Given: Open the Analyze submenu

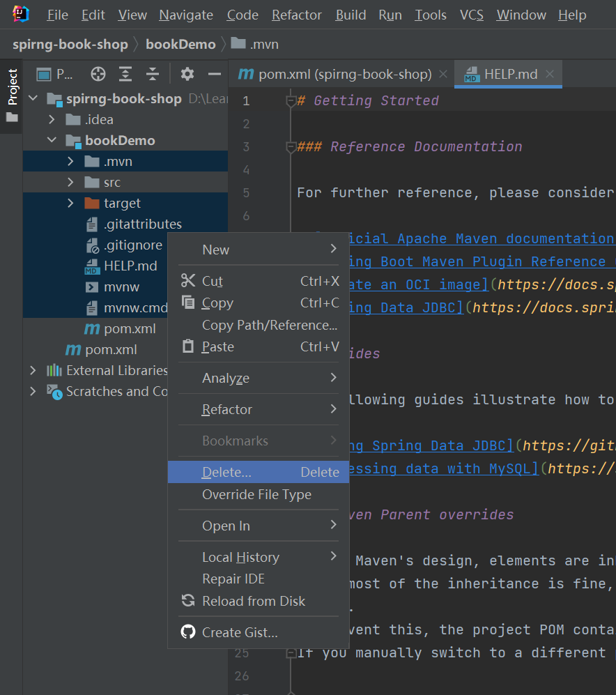Looking at the screenshot, I should (x=259, y=378).
